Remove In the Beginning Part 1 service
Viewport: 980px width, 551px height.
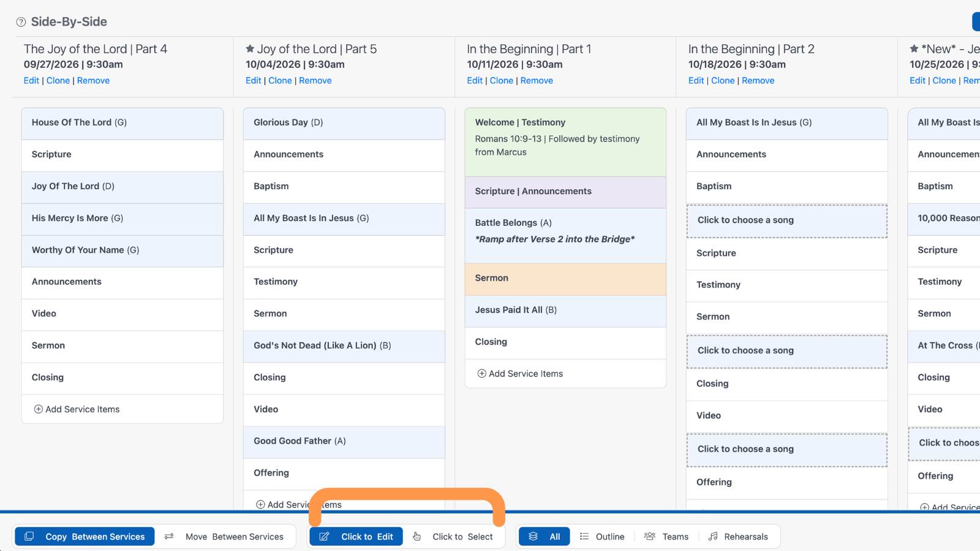point(537,80)
